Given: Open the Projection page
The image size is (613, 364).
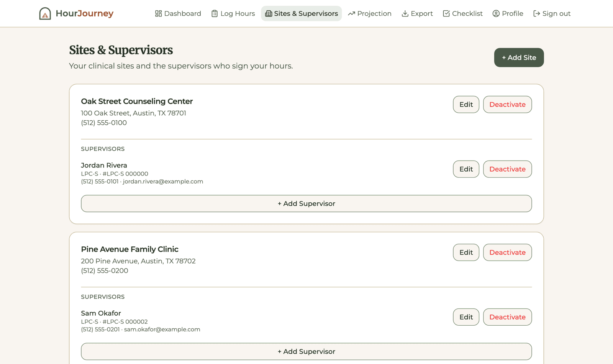Looking at the screenshot, I should click(370, 13).
